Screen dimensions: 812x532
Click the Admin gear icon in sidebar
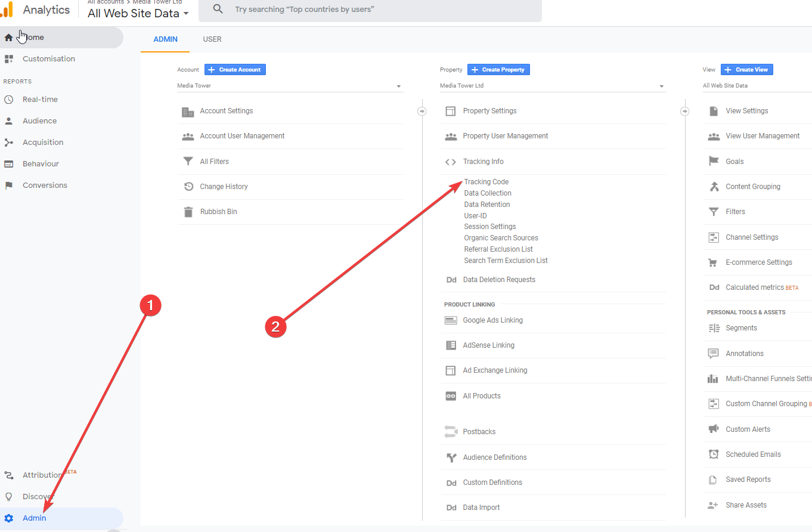tap(8, 518)
